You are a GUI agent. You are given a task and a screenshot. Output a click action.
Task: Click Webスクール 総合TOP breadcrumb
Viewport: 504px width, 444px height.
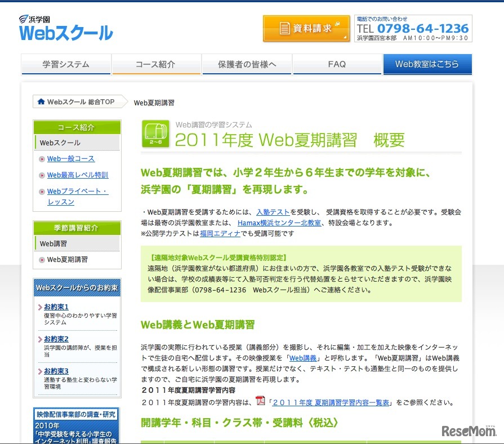81,102
